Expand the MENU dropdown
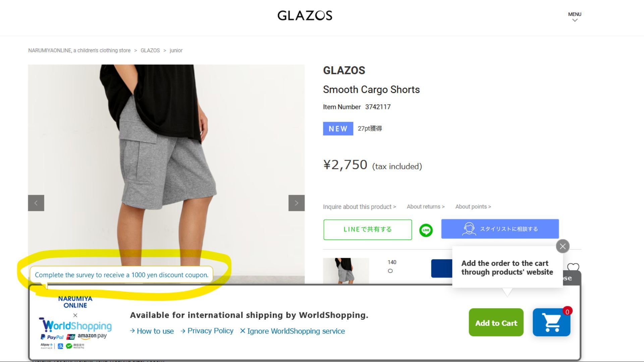The height and width of the screenshot is (362, 644). click(x=574, y=16)
